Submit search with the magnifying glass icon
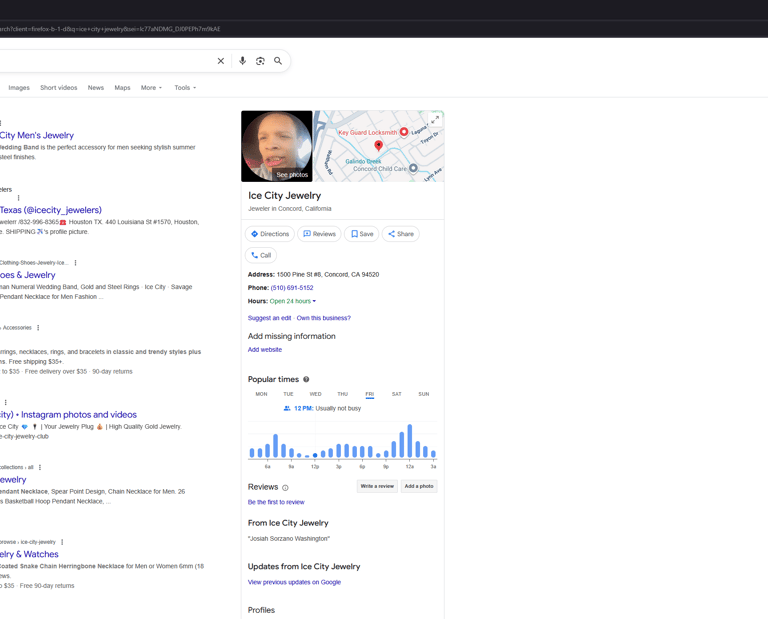 [x=278, y=61]
